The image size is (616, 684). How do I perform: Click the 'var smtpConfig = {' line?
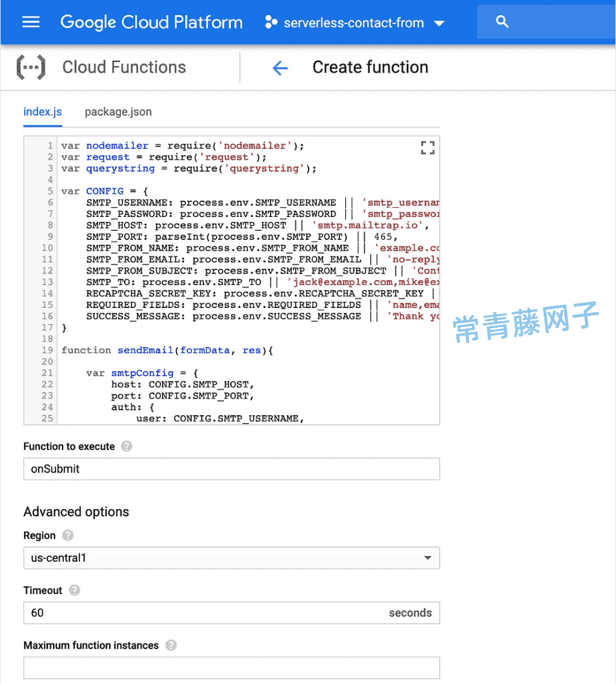pyautogui.click(x=142, y=373)
